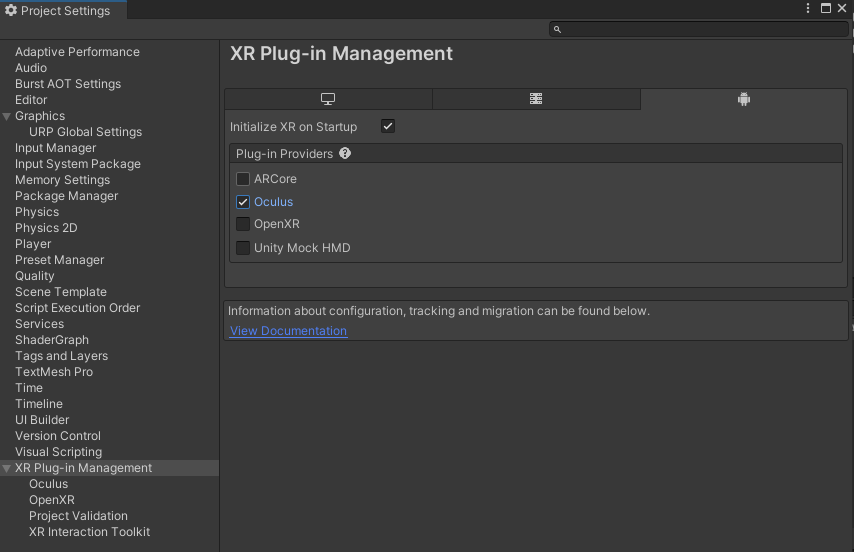Focus the settings search field

(x=700, y=30)
